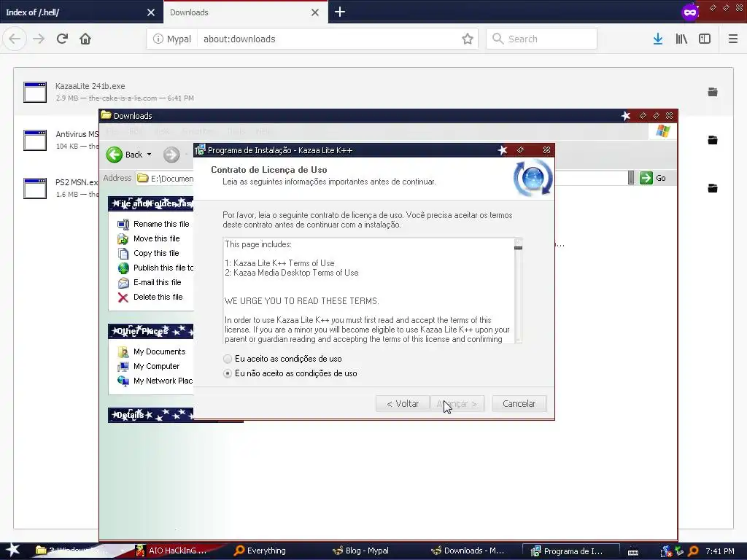Click the browser Search field
The image size is (747, 560).
542,39
